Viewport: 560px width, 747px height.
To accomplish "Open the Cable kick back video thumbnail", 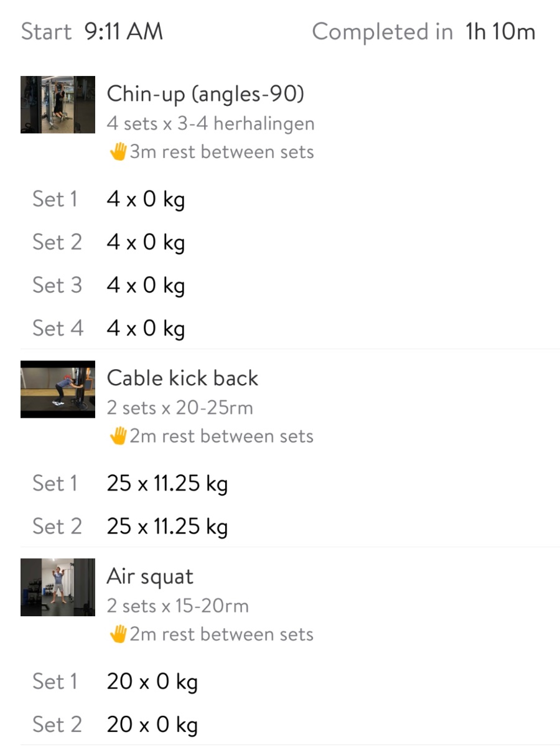I will [x=58, y=389].
